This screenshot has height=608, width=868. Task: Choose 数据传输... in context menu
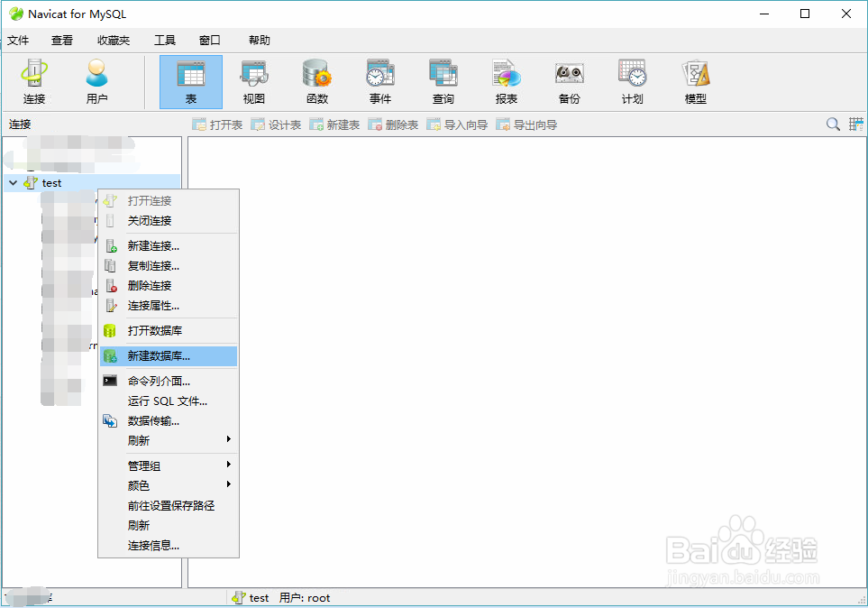(169, 421)
